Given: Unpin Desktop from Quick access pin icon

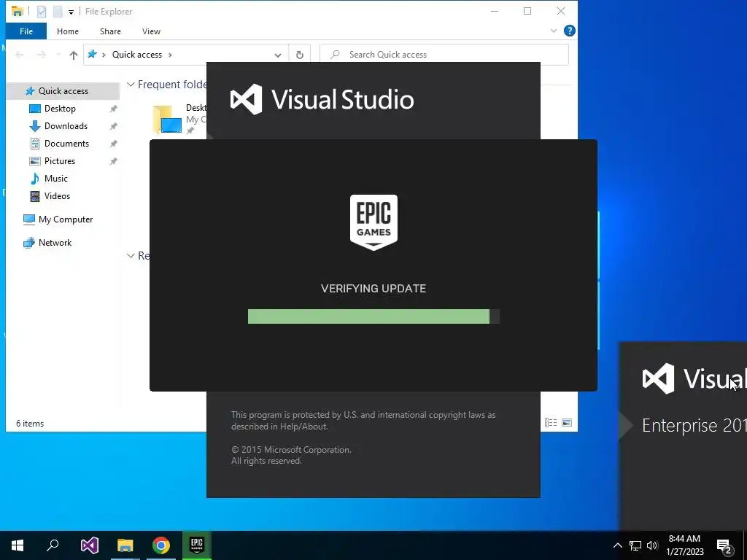Looking at the screenshot, I should click(x=113, y=109).
